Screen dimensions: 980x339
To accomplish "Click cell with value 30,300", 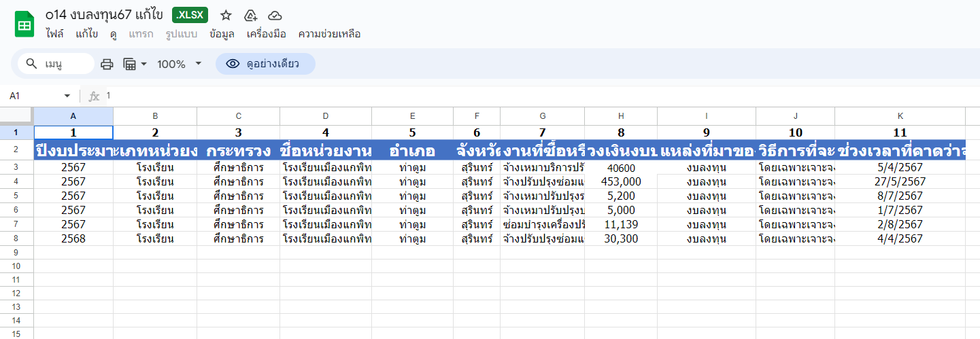I will pyautogui.click(x=621, y=238).
